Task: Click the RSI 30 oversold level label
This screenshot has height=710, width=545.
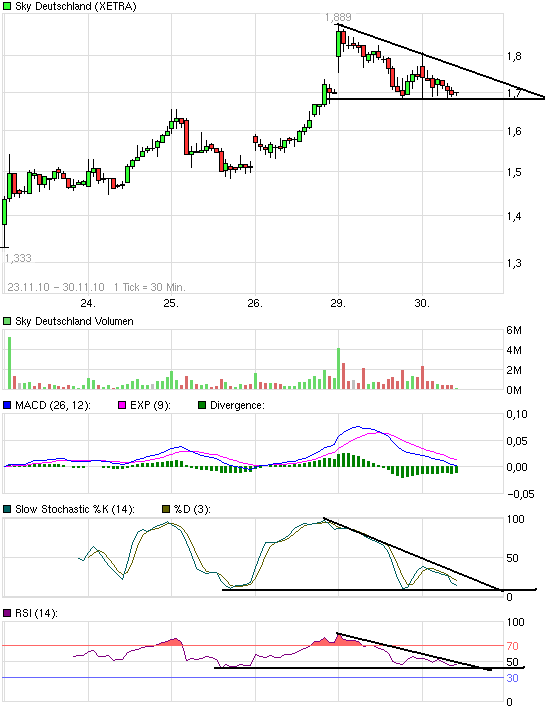Action: (512, 678)
